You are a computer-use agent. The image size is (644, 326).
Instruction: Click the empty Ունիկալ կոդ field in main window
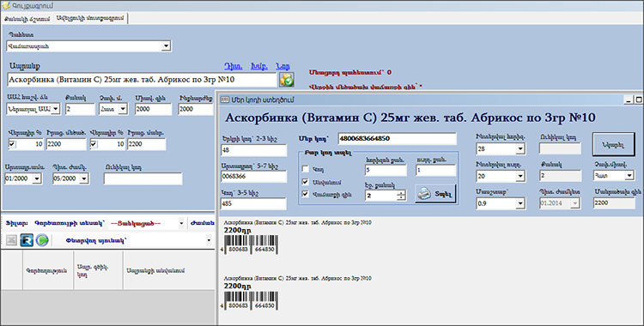click(143, 179)
